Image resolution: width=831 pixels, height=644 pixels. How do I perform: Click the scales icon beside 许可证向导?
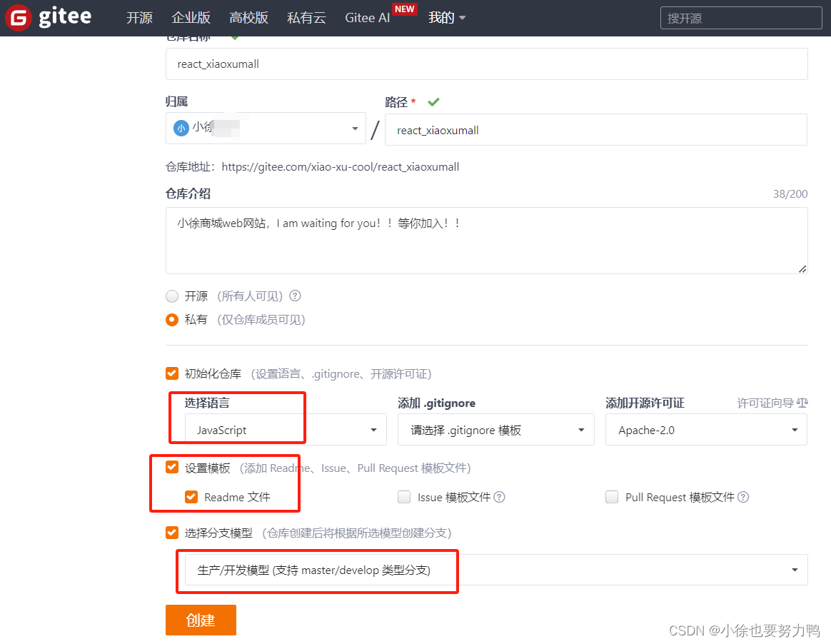click(802, 403)
